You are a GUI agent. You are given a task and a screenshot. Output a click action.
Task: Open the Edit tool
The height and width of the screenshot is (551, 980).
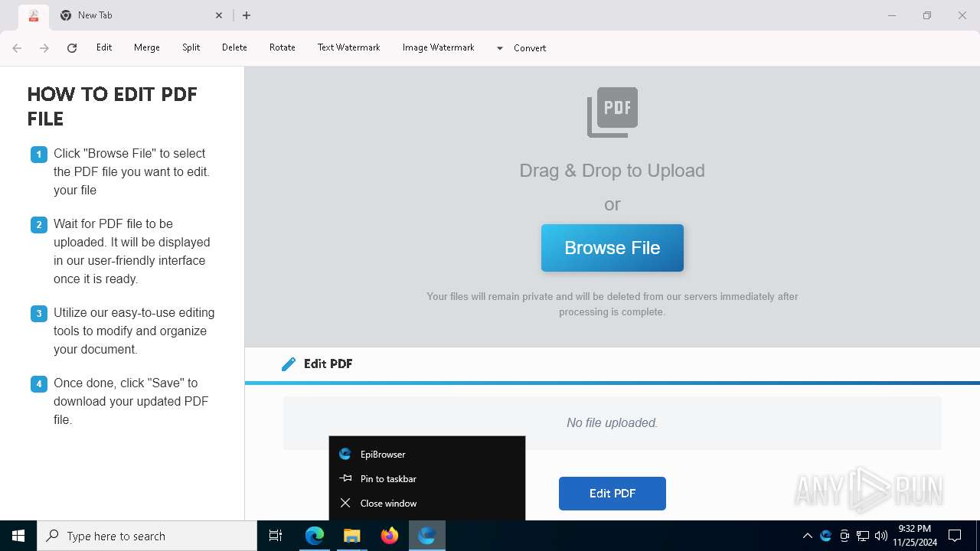(x=104, y=47)
